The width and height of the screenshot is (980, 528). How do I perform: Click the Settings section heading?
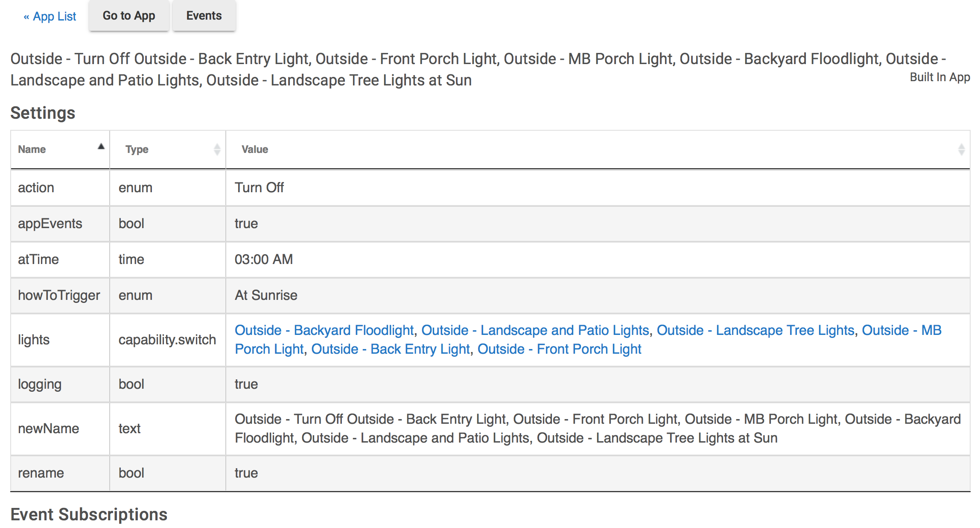[43, 113]
